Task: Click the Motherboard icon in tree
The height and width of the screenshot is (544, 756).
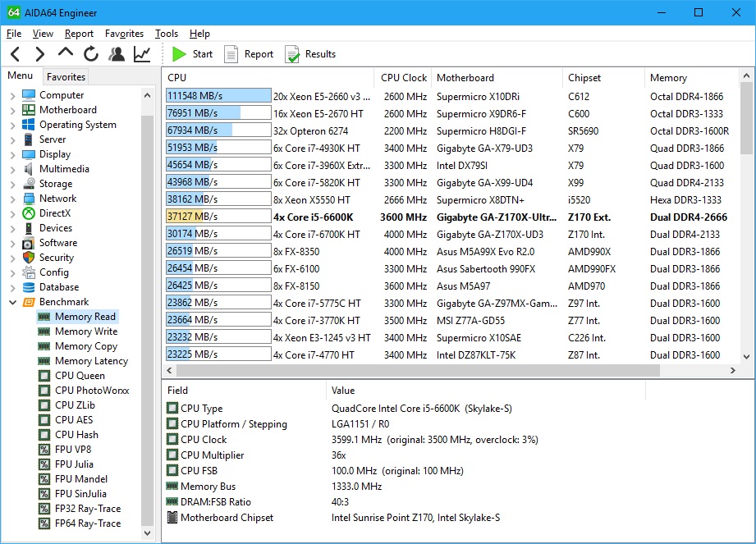Action: tap(29, 110)
